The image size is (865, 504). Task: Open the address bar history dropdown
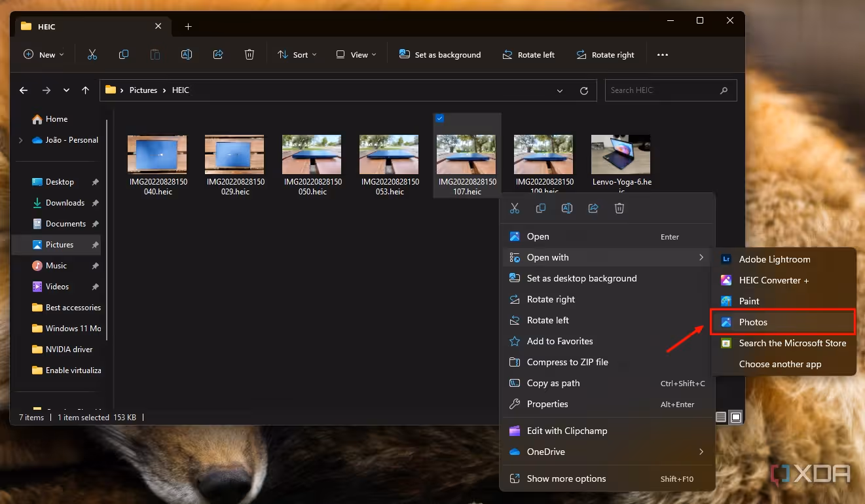pyautogui.click(x=560, y=90)
